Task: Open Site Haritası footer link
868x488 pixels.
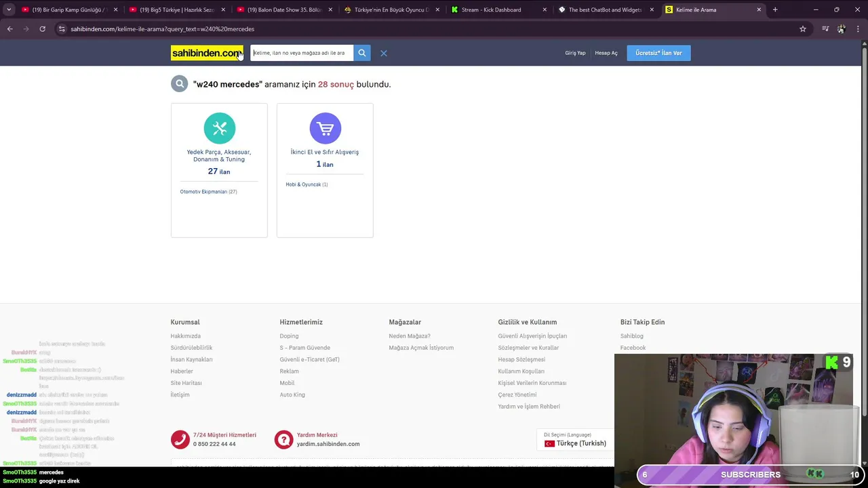Action: (x=186, y=383)
